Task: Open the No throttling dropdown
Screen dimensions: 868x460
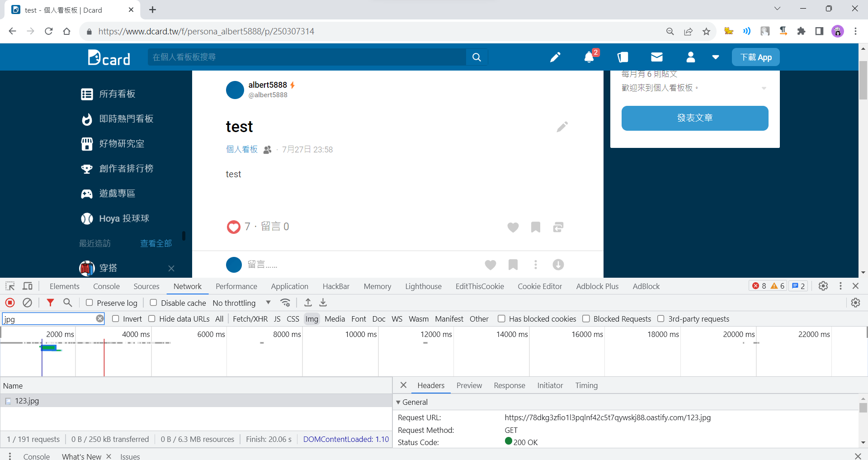Action: 242,303
